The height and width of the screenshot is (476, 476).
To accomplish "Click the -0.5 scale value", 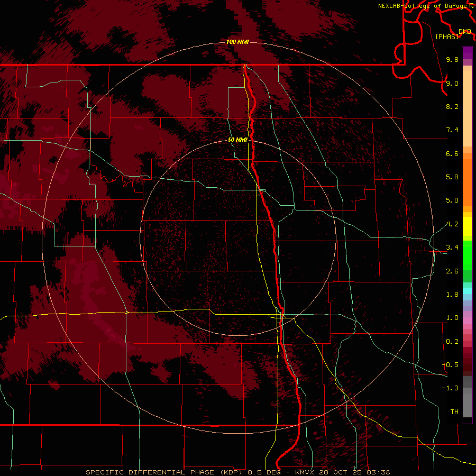I will coord(450,365).
